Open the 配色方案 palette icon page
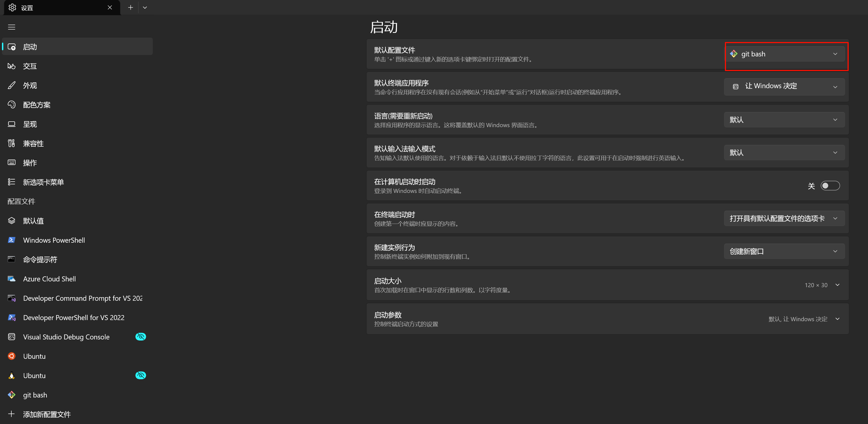This screenshot has width=868, height=424. tap(11, 105)
